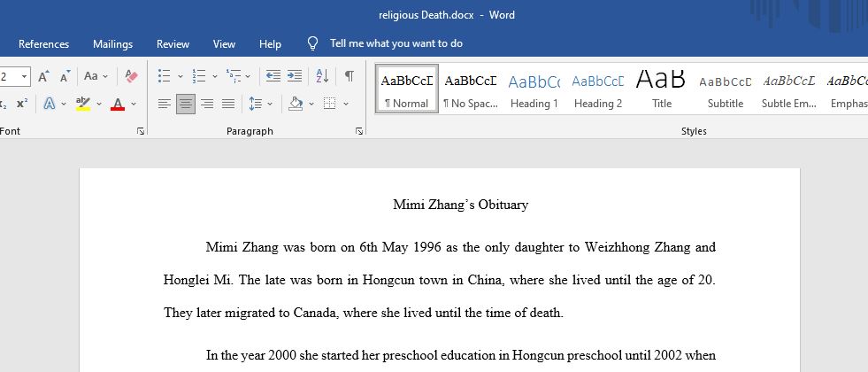Click the lightbulb Tell Me icon
This screenshot has width=868, height=372.
coord(312,43)
